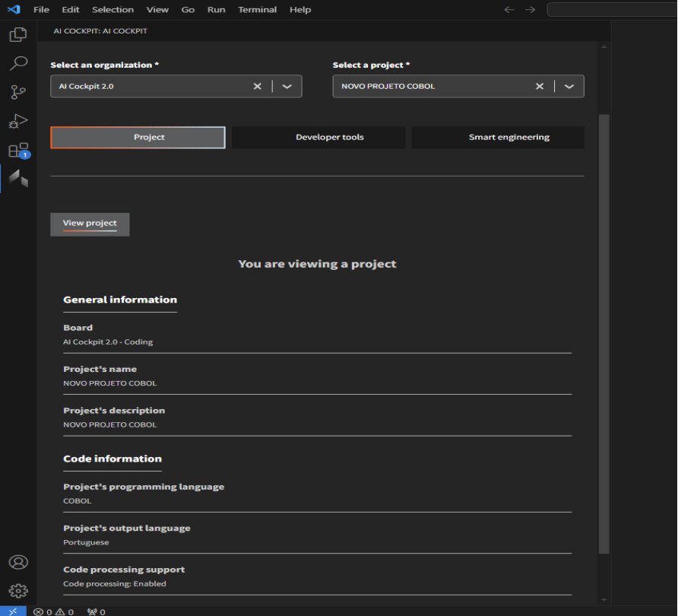This screenshot has width=678, height=616.
Task: Open the Source Control view
Action: [x=18, y=92]
